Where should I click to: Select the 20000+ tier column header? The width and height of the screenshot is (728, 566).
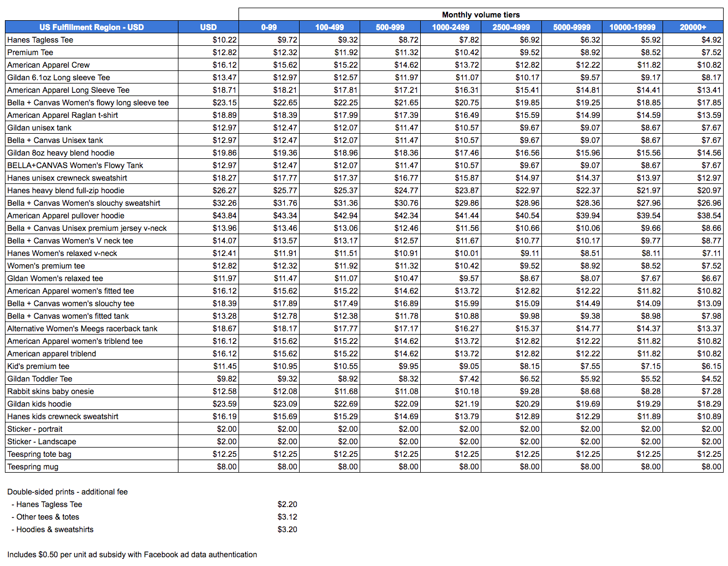(693, 27)
